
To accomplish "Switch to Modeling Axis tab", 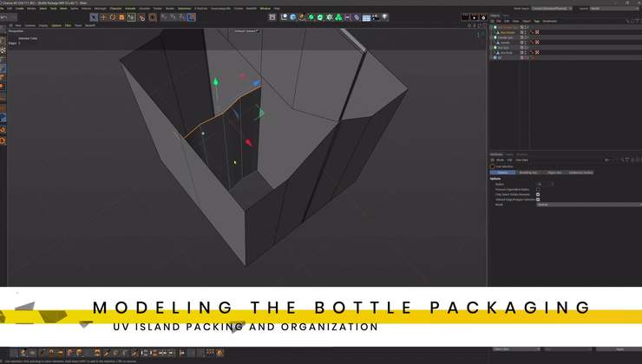I will (527, 172).
